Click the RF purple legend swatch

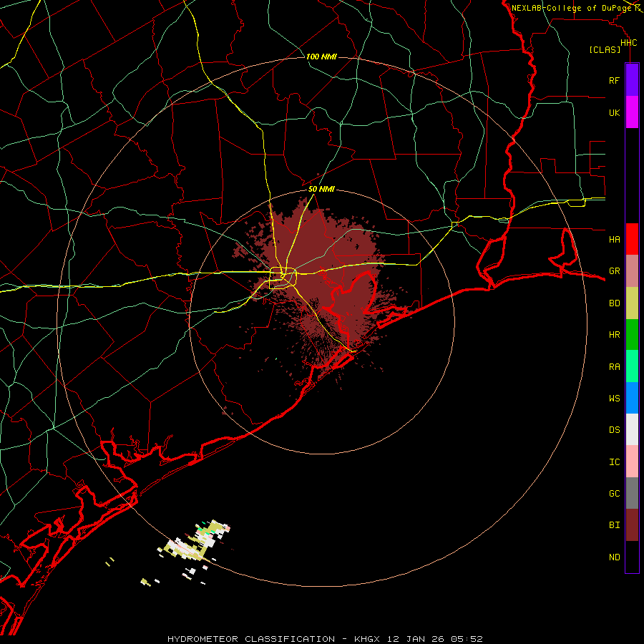pos(632,80)
